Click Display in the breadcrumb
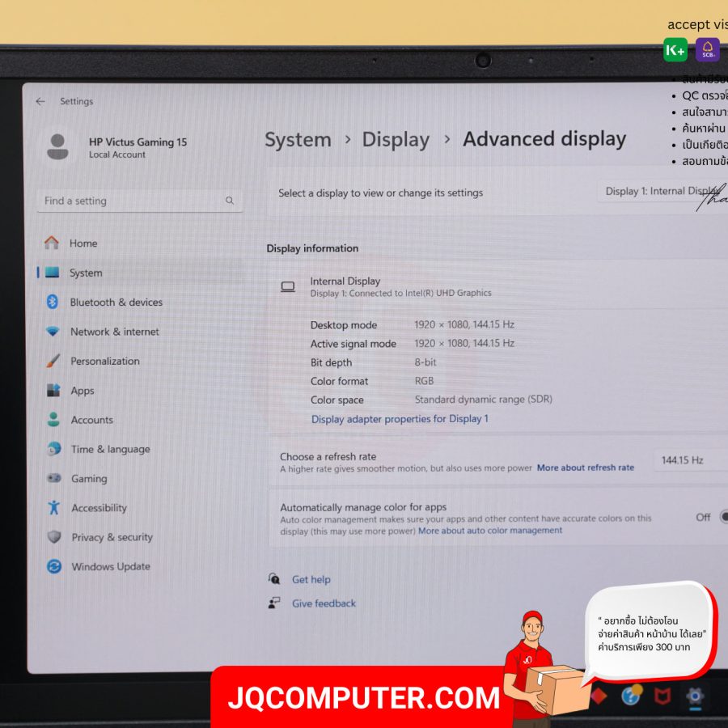 (x=396, y=140)
